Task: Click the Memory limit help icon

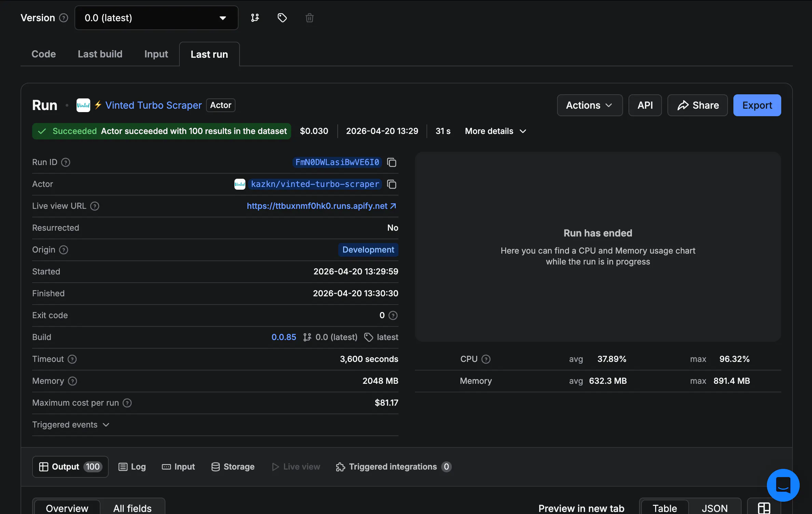Action: (72, 381)
